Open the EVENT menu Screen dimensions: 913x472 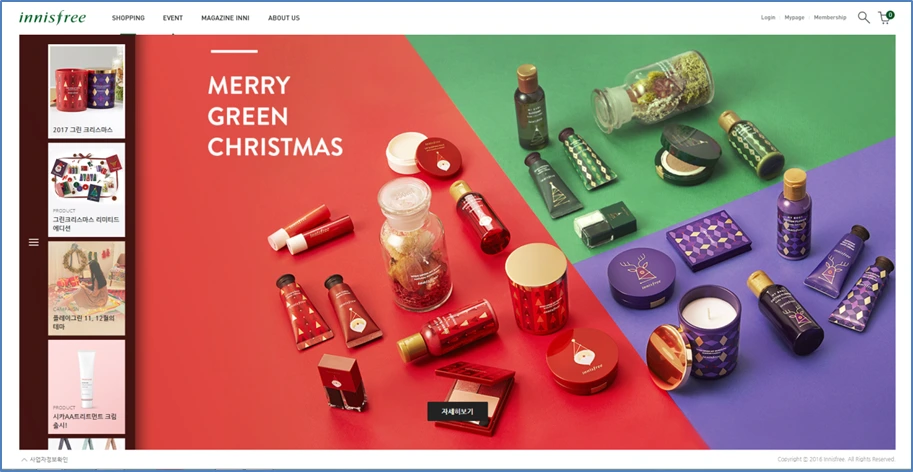tap(173, 18)
